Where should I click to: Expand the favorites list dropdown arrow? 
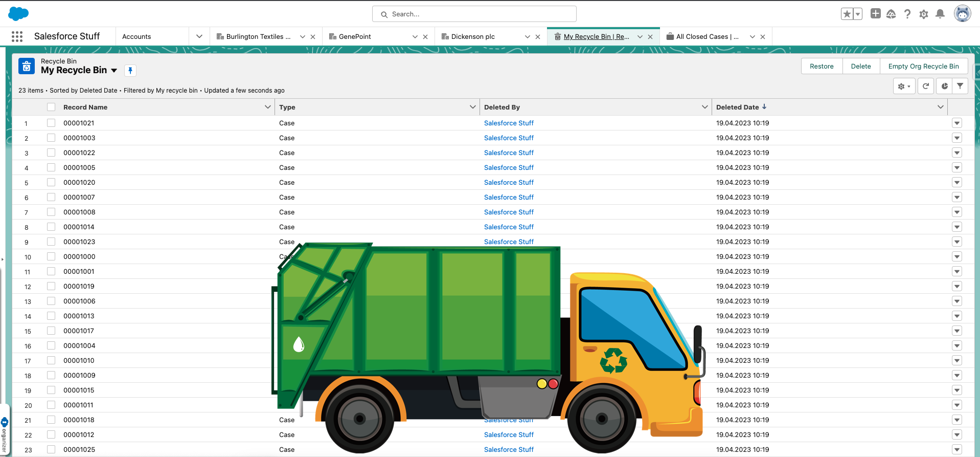[x=858, y=14]
